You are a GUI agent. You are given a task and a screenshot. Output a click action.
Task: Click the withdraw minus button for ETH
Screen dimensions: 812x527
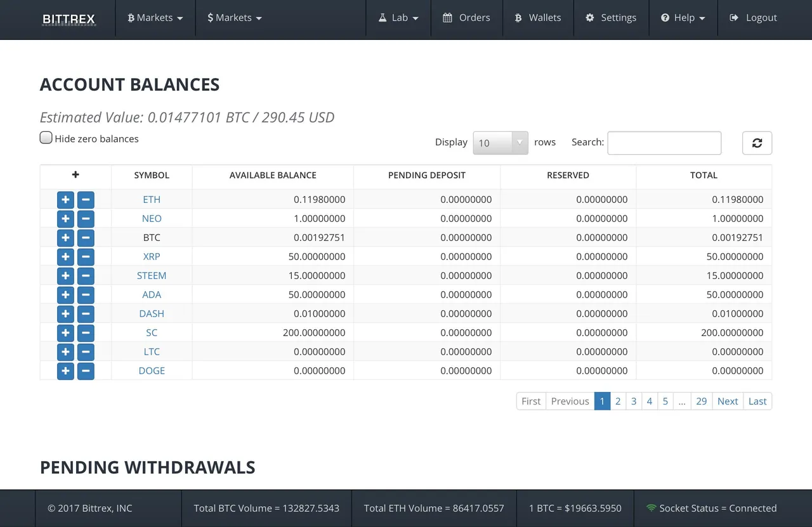(86, 200)
